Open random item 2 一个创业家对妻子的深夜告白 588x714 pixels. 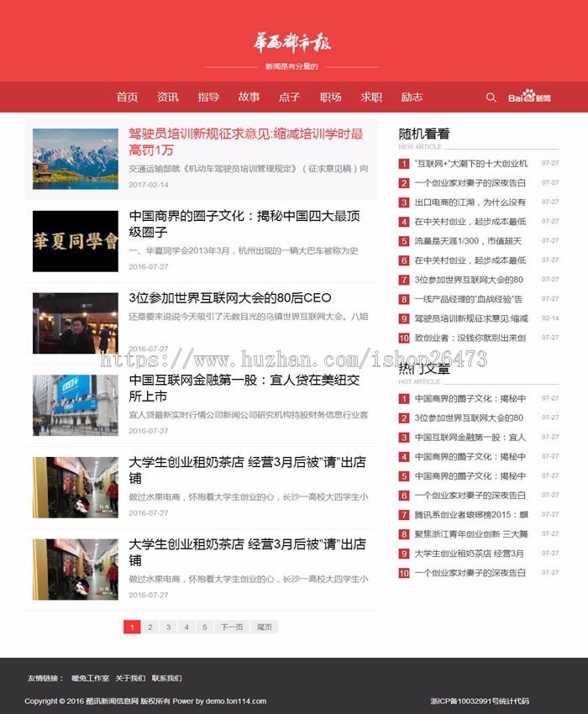pos(470,183)
